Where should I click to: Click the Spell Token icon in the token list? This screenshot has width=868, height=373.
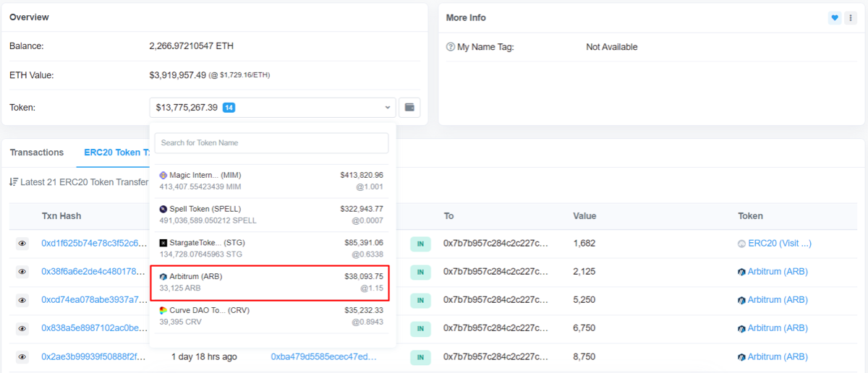pos(163,209)
